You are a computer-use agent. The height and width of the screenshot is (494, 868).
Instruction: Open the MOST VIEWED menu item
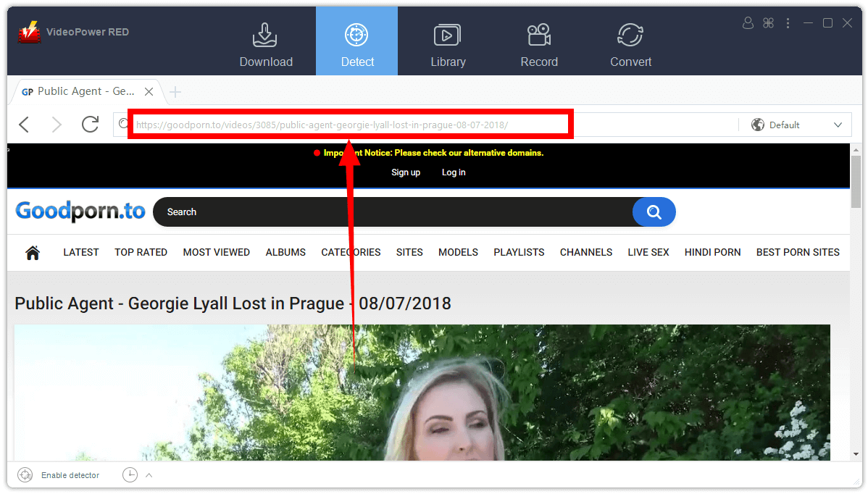point(217,253)
